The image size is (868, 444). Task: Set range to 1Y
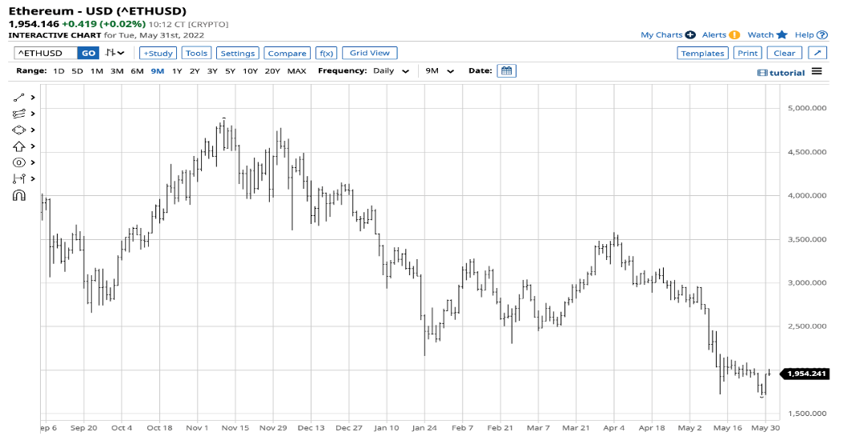pyautogui.click(x=177, y=71)
